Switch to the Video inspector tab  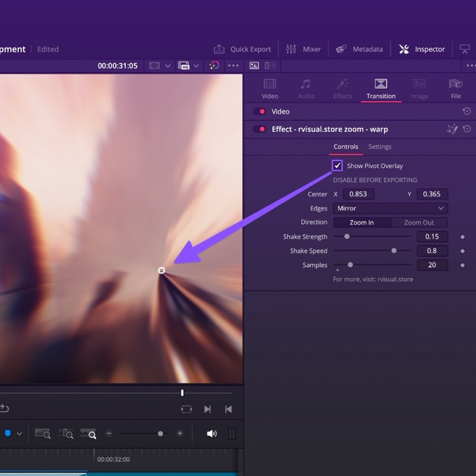[x=270, y=89]
